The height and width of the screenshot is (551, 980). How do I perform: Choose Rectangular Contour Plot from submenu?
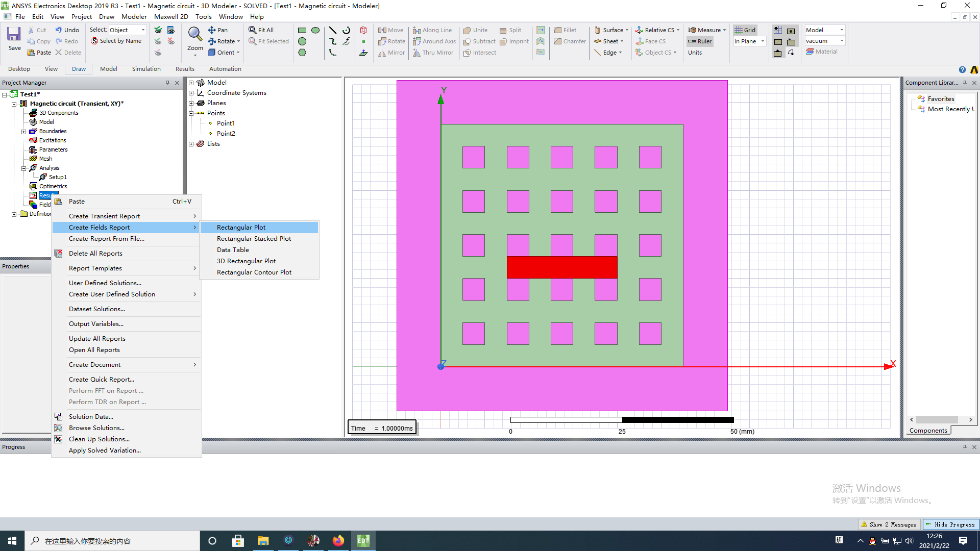click(x=254, y=272)
